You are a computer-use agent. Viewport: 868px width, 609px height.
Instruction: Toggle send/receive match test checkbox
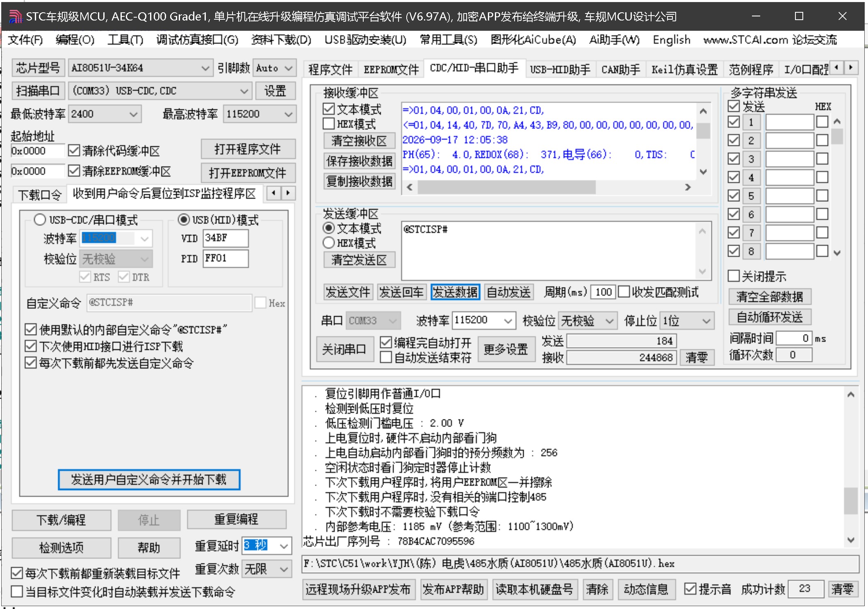click(x=624, y=292)
